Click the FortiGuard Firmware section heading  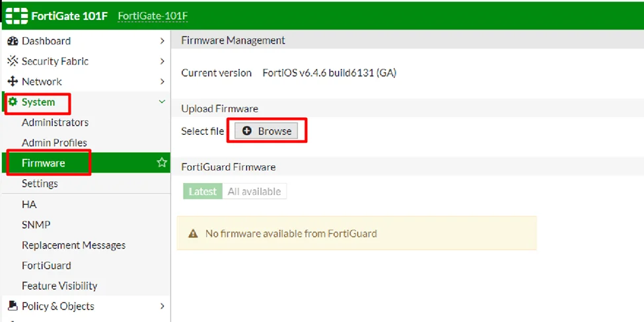point(229,167)
